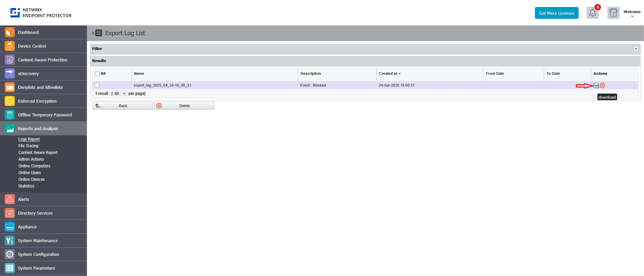644x276 pixels.
Task: Click the Offline Temporary Password icon
Action: point(10,115)
